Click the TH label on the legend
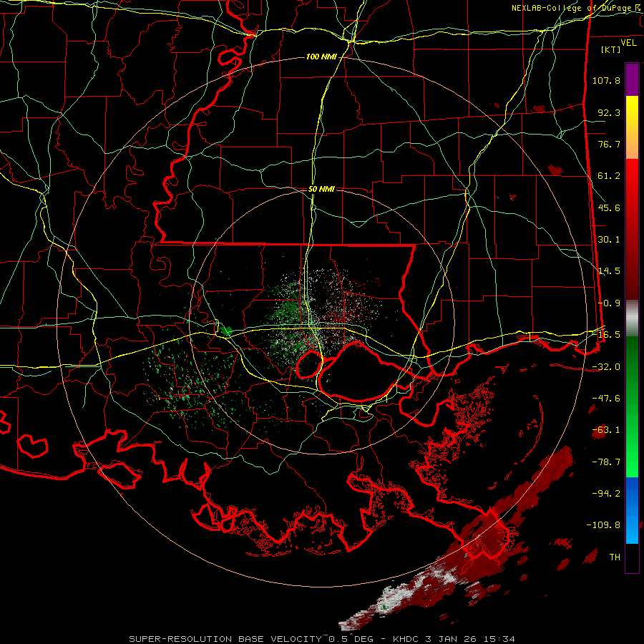The image size is (644, 644). 615,557
